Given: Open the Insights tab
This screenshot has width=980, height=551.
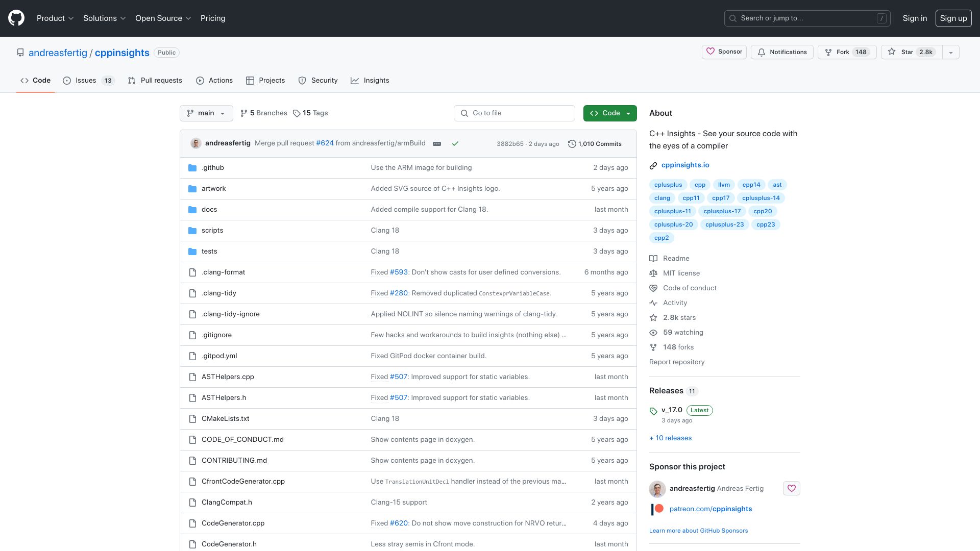Looking at the screenshot, I should coord(370,81).
